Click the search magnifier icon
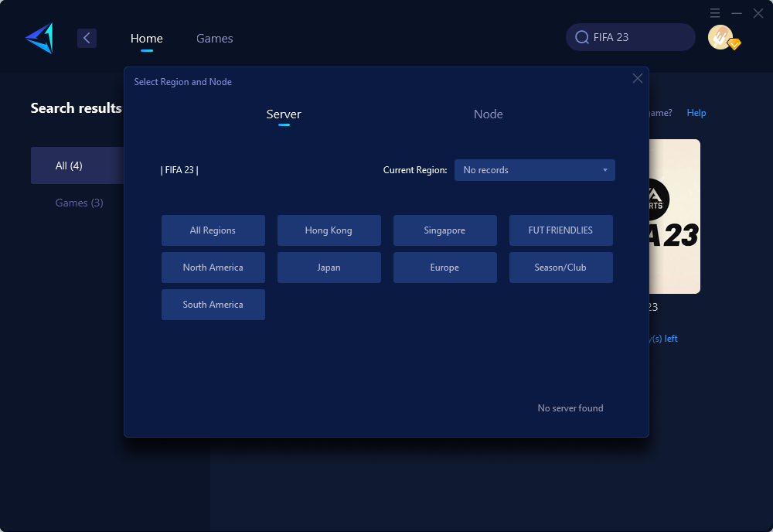The width and height of the screenshot is (773, 532). click(x=582, y=37)
